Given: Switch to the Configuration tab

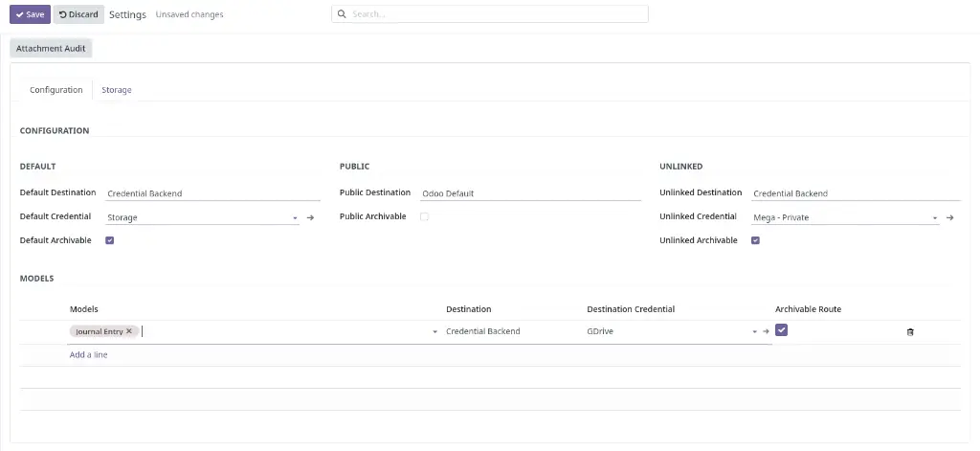Looking at the screenshot, I should click(x=56, y=90).
